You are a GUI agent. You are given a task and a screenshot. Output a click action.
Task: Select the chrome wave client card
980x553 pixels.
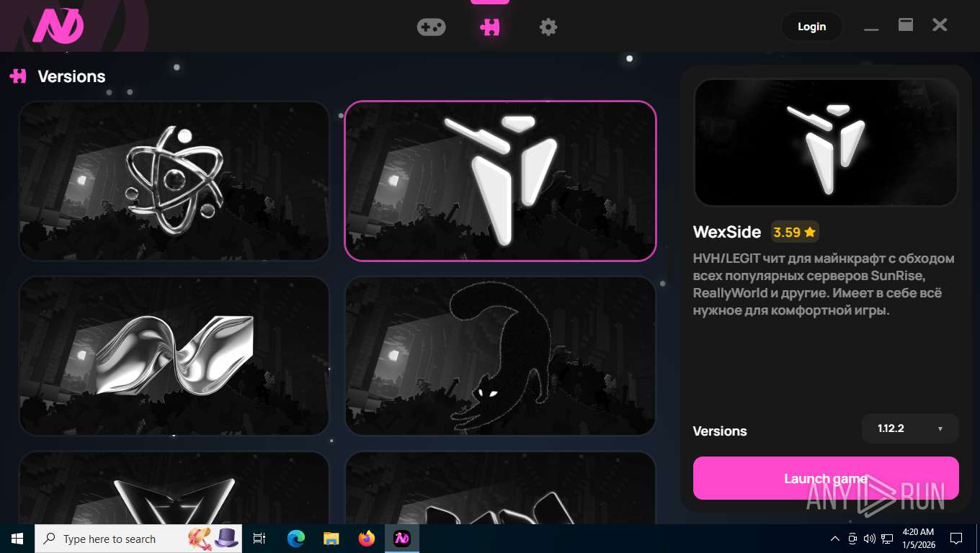[x=174, y=356]
